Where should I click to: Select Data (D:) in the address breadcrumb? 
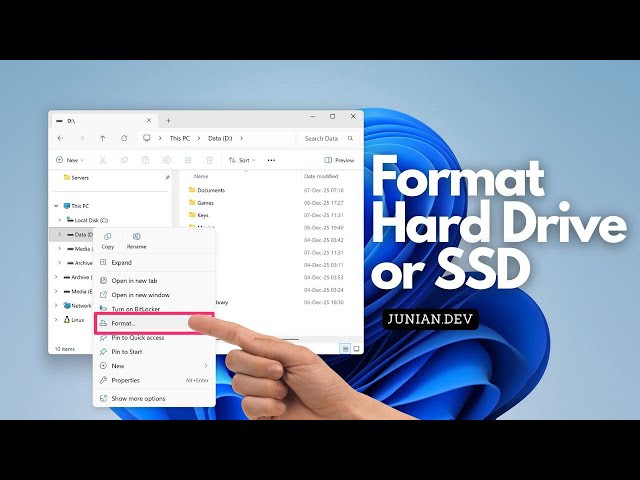click(220, 138)
